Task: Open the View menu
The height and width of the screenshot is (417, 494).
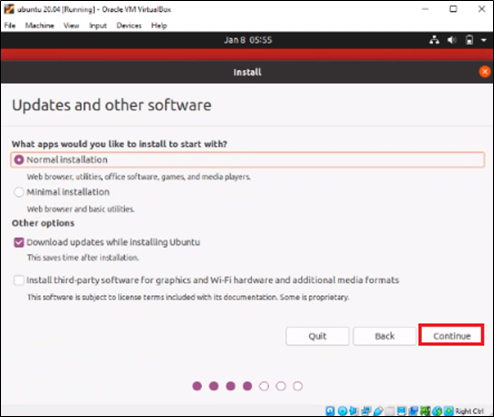Action: [x=71, y=26]
